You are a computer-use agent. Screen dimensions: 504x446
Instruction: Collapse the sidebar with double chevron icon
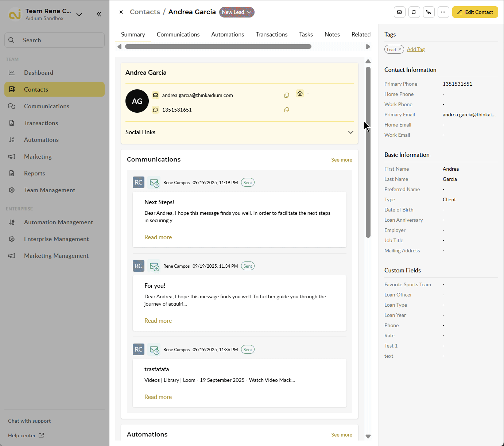pyautogui.click(x=99, y=14)
